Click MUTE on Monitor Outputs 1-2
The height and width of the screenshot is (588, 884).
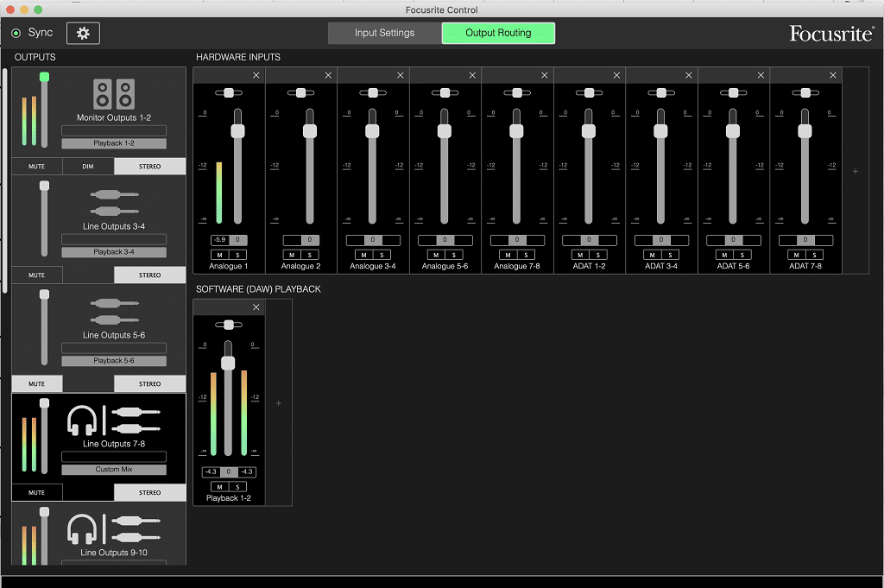point(36,167)
